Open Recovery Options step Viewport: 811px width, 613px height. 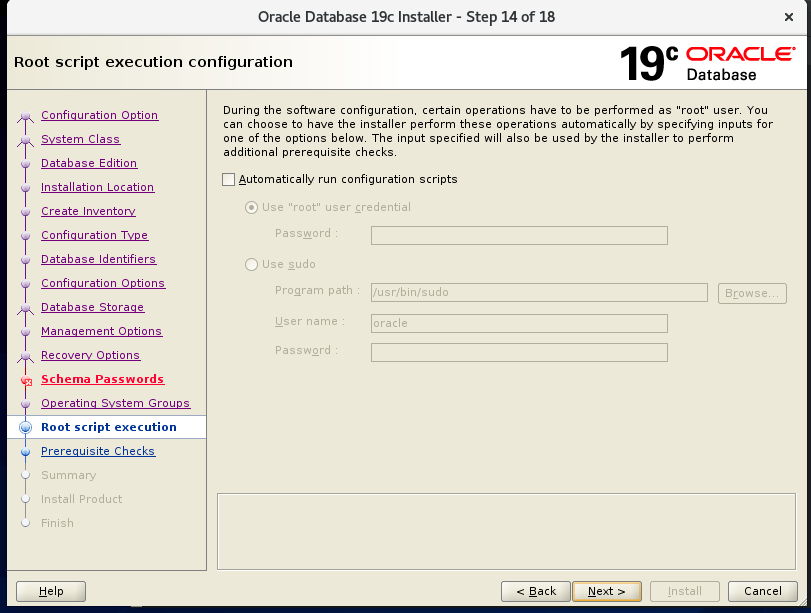click(91, 355)
